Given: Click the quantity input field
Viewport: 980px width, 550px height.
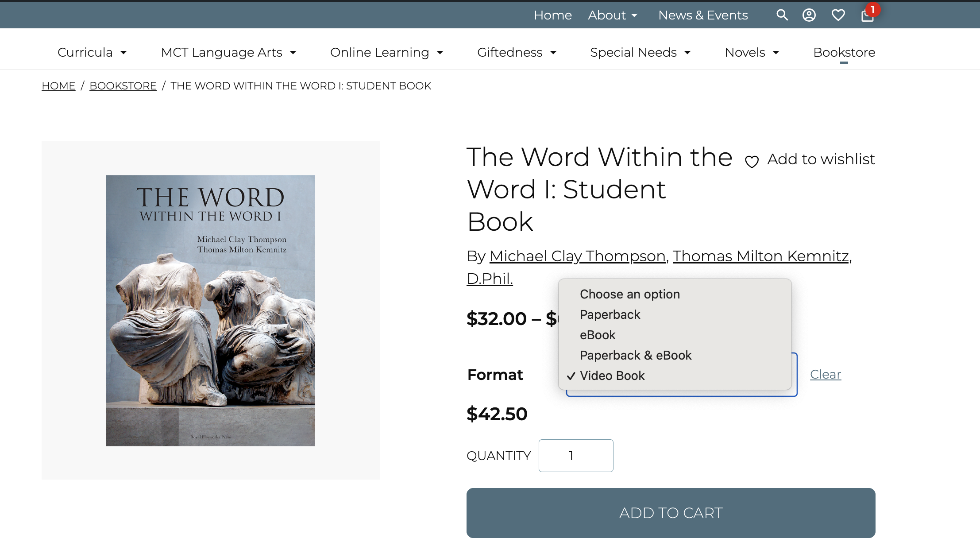Looking at the screenshot, I should [576, 456].
